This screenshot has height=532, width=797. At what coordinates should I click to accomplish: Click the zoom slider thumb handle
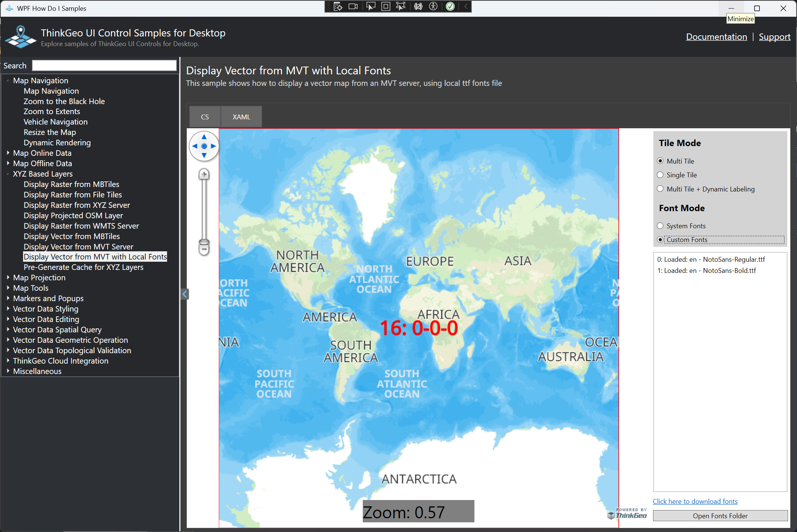pyautogui.click(x=204, y=242)
